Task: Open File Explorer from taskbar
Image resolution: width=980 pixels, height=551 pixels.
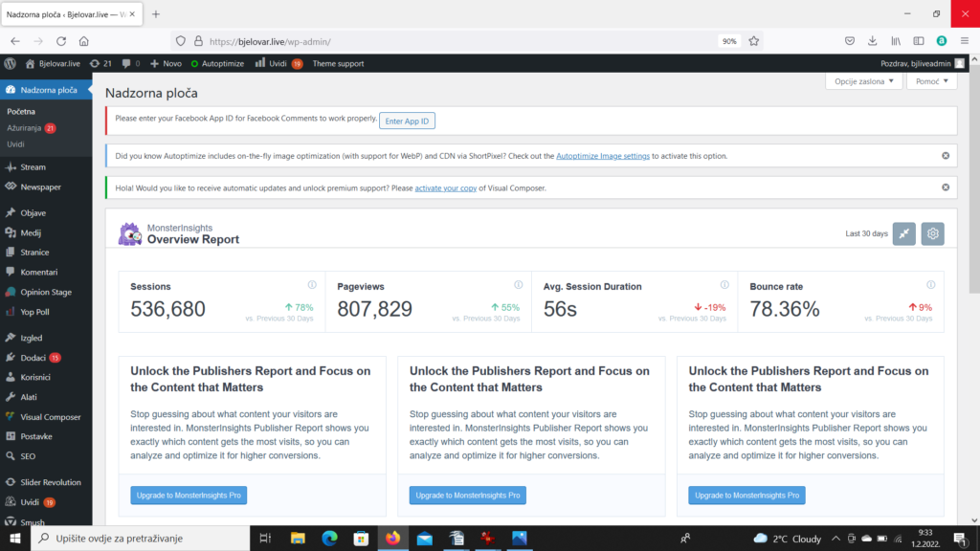Action: click(x=298, y=538)
